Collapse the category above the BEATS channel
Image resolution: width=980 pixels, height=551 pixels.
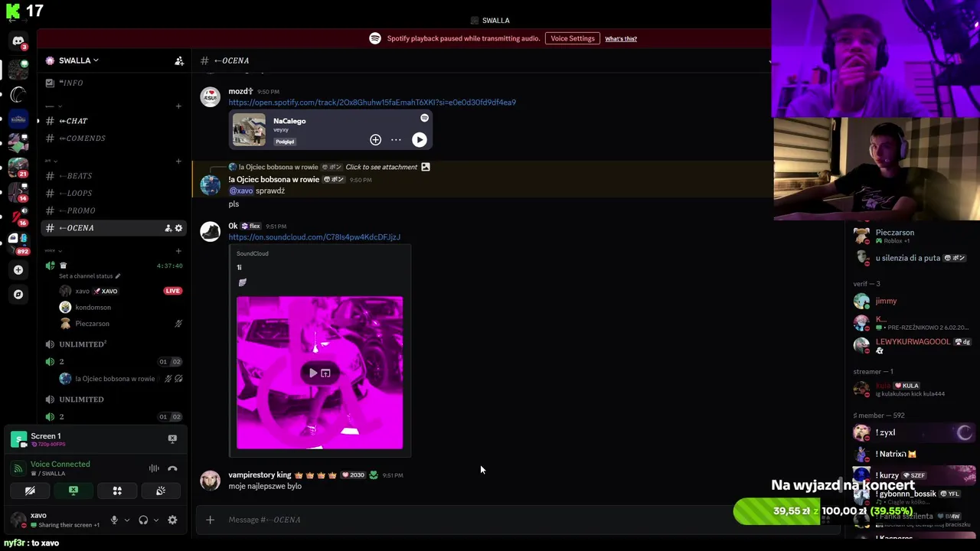[51, 161]
